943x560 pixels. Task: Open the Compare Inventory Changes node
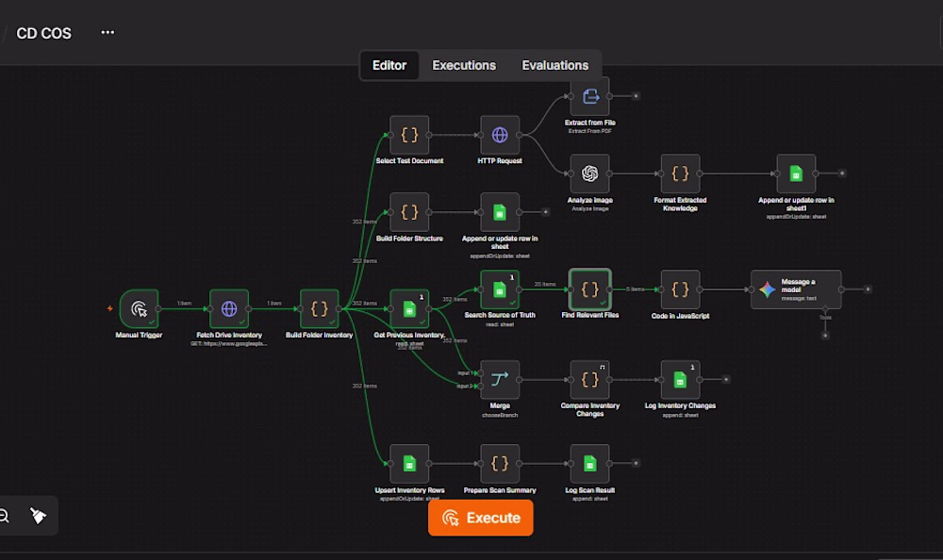click(590, 380)
